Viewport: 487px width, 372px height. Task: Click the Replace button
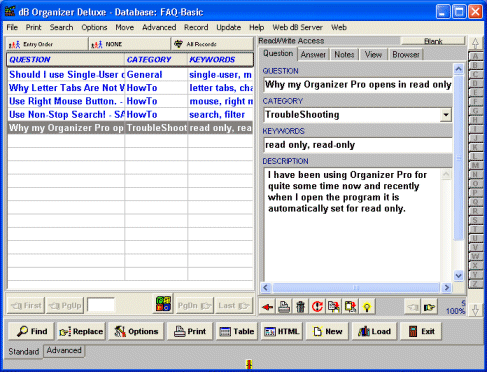click(x=81, y=331)
